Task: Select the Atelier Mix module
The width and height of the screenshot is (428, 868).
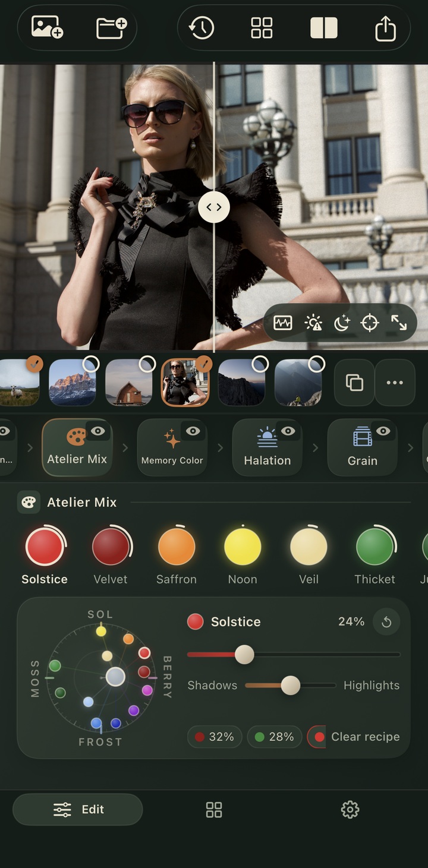Action: coord(77,447)
